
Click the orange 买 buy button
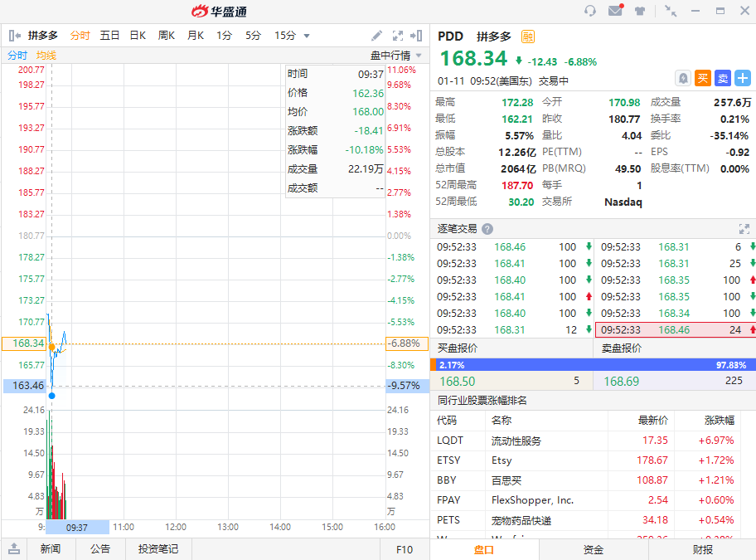[x=703, y=78]
